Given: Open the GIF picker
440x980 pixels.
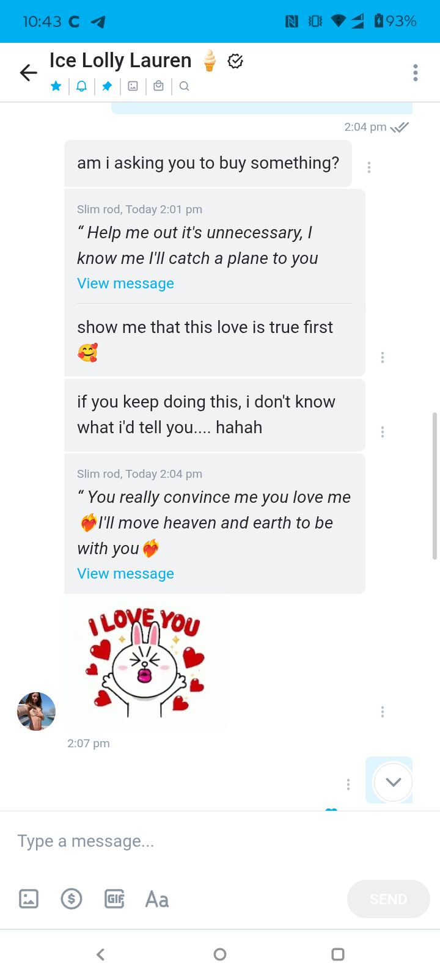Looking at the screenshot, I should [114, 899].
